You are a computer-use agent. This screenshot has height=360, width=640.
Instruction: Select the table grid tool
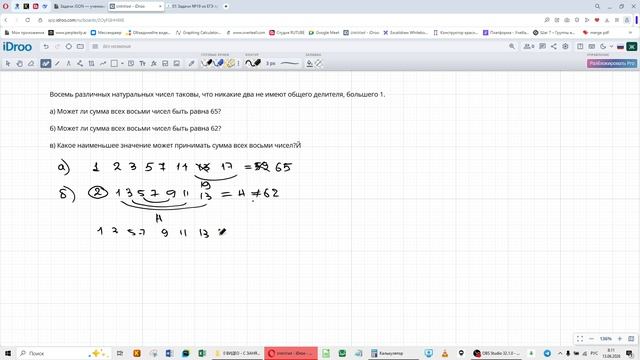click(91, 63)
